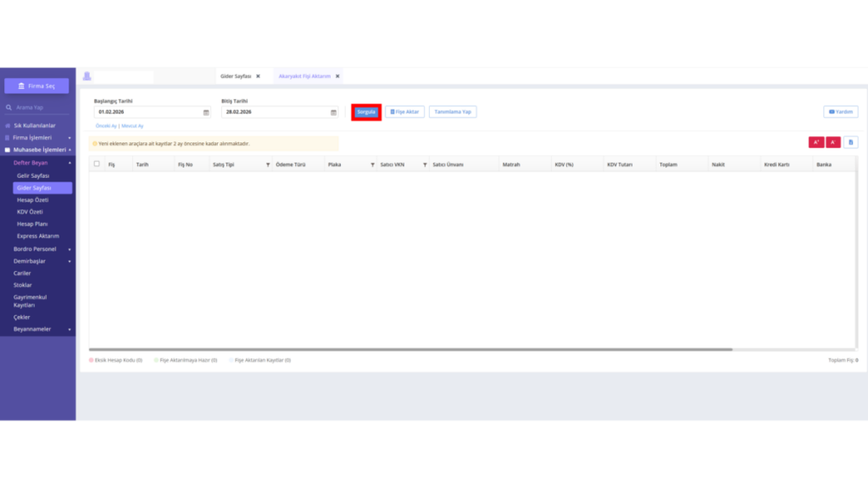Screen dimensions: 868x488
Task: Close the Akaryakıt Fişi Aktarım tab
Action: click(x=337, y=76)
